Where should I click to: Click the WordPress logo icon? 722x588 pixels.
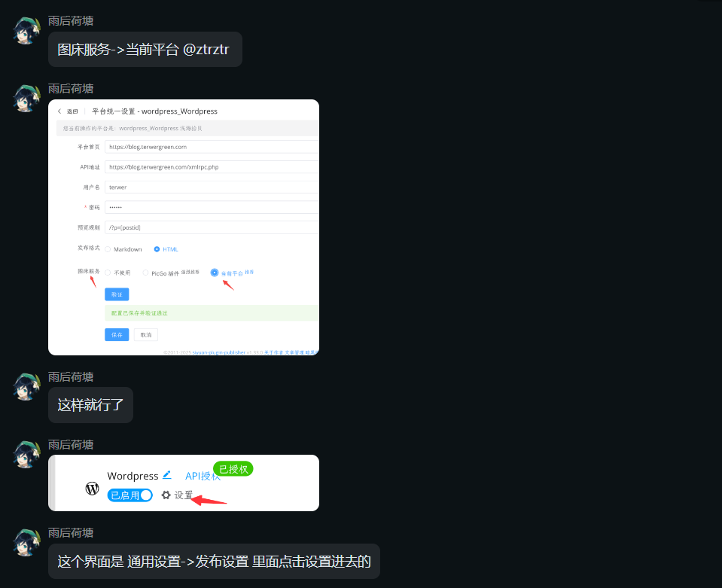point(92,489)
